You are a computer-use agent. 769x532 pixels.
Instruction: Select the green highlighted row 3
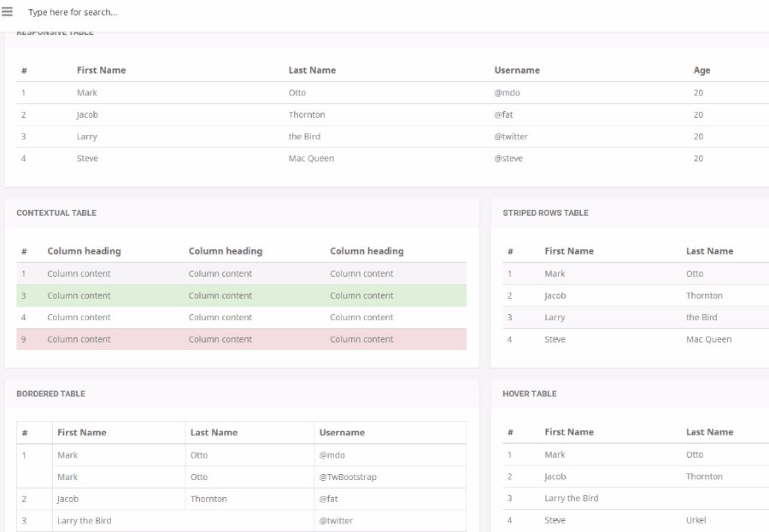tap(241, 295)
